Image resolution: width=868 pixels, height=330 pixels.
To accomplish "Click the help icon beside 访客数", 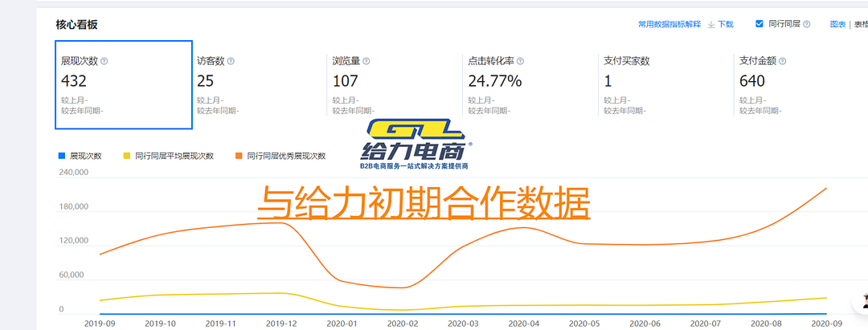I will point(231,61).
